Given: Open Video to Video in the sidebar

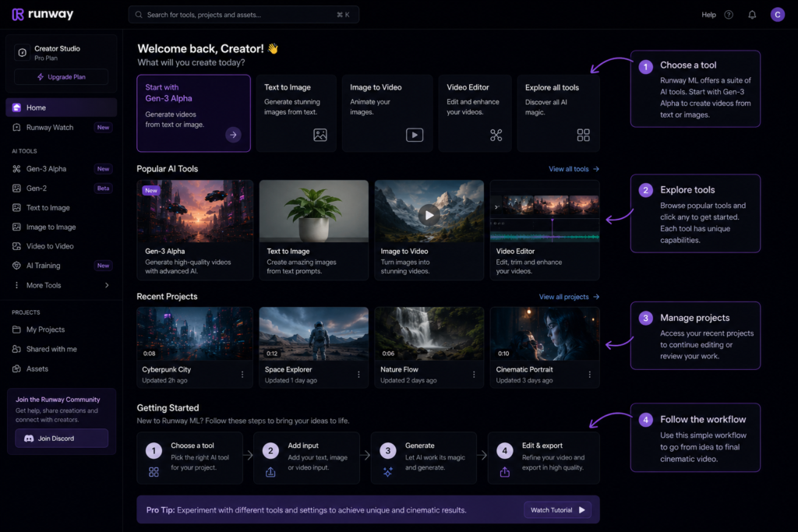Looking at the screenshot, I should coord(61,246).
